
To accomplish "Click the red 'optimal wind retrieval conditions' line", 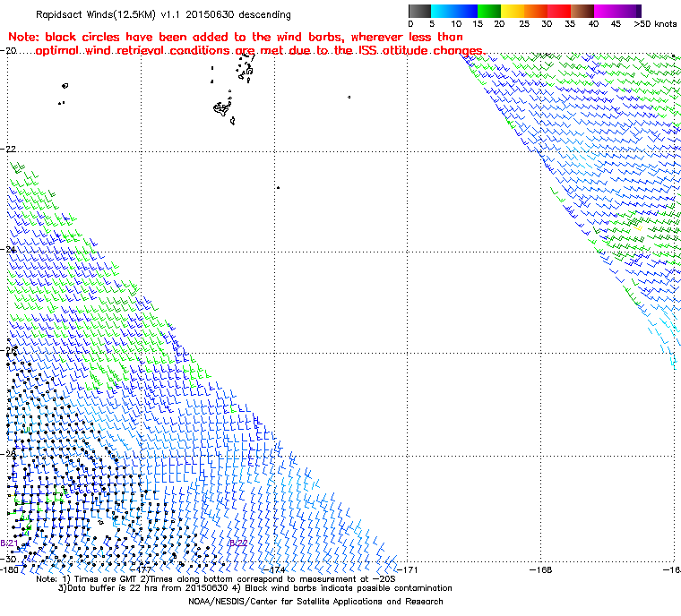I will point(261,51).
